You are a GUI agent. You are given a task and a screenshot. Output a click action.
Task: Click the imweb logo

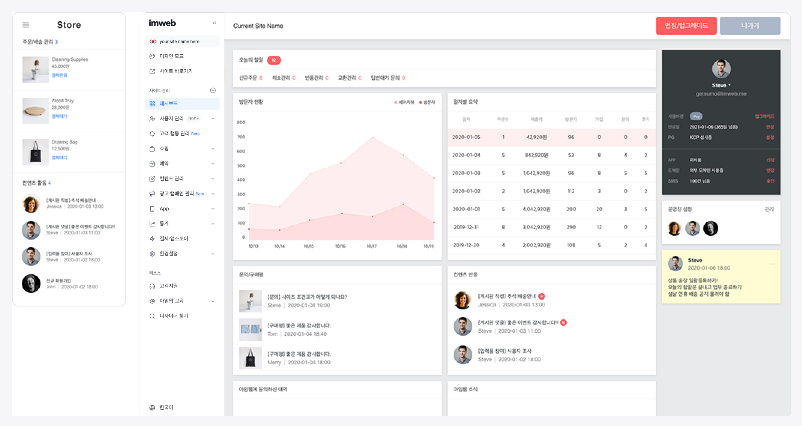tap(162, 23)
